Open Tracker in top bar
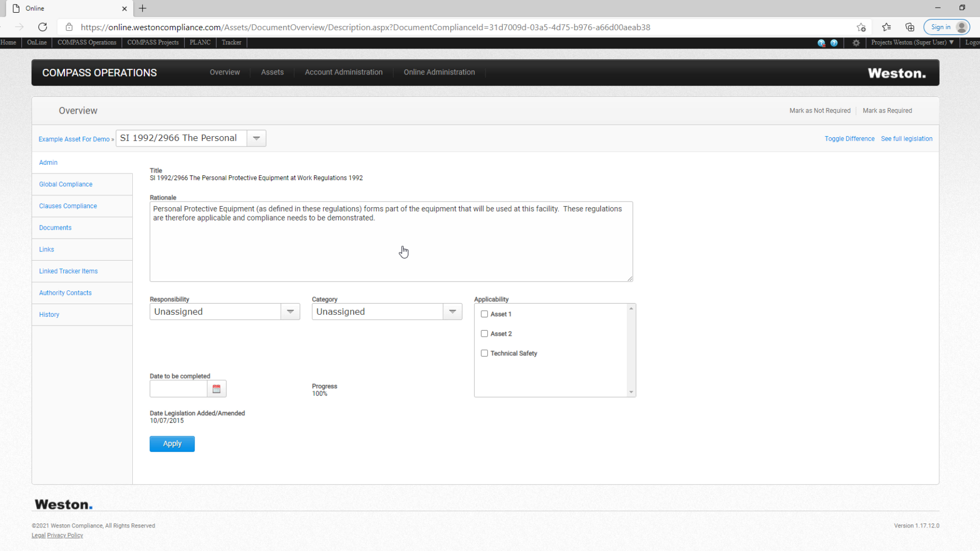This screenshot has width=980, height=551. pos(231,42)
